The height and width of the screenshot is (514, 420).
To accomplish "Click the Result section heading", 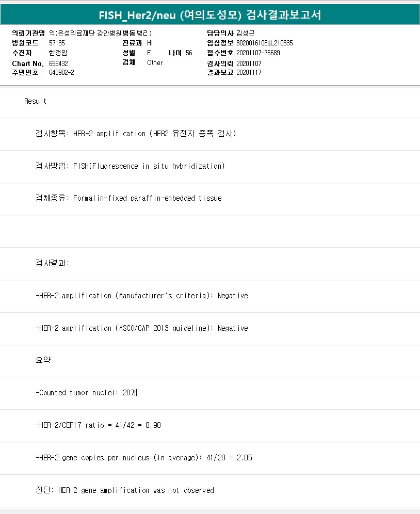I will tap(36, 101).
